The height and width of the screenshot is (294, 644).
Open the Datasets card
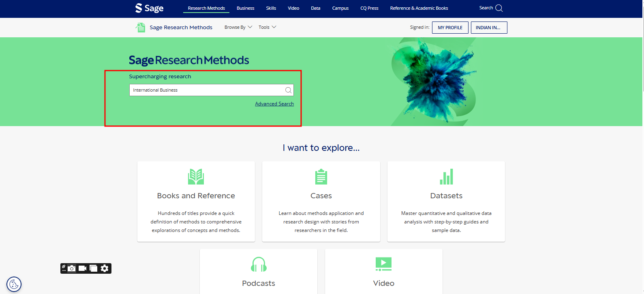(x=446, y=202)
